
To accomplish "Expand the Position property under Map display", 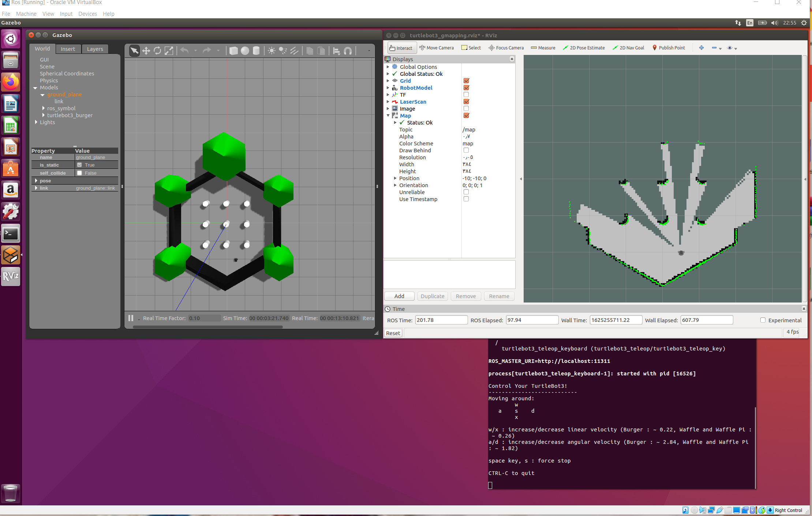I will tap(396, 178).
